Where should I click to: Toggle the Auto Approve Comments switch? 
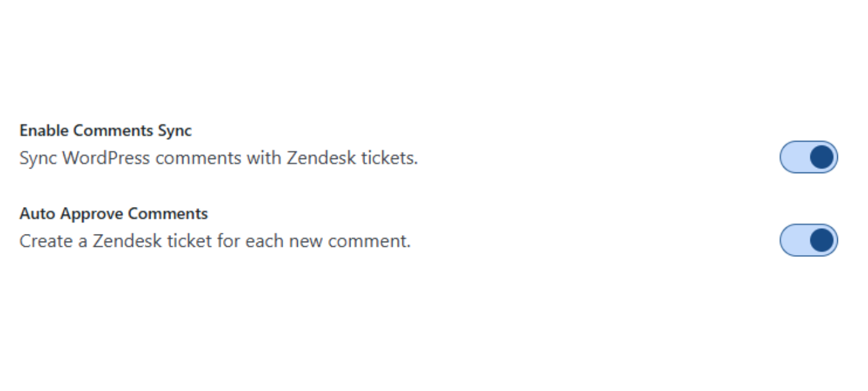pyautogui.click(x=808, y=240)
